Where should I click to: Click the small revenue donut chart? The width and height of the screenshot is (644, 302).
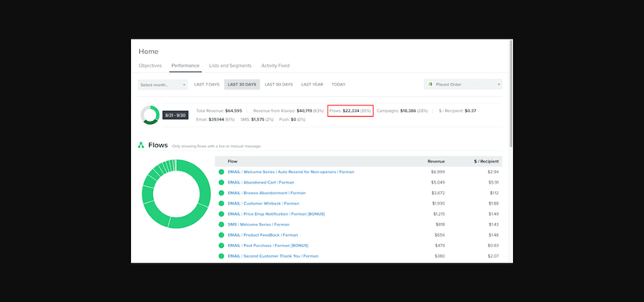(x=150, y=114)
